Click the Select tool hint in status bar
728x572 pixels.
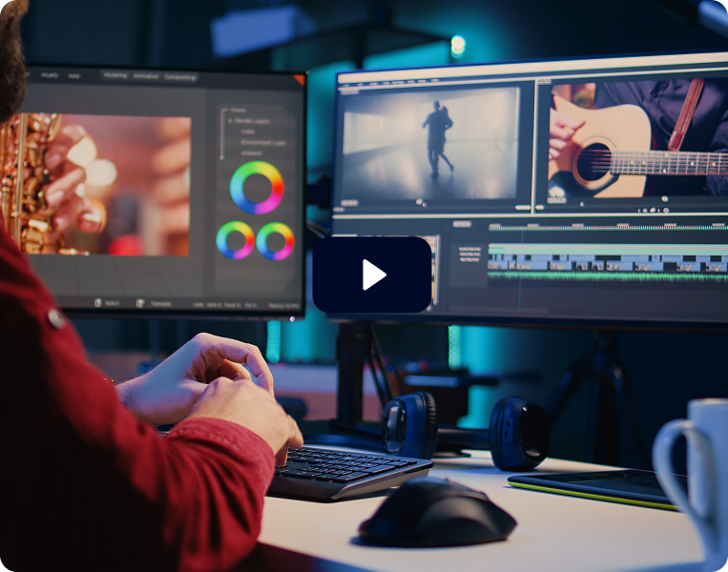pyautogui.click(x=107, y=303)
